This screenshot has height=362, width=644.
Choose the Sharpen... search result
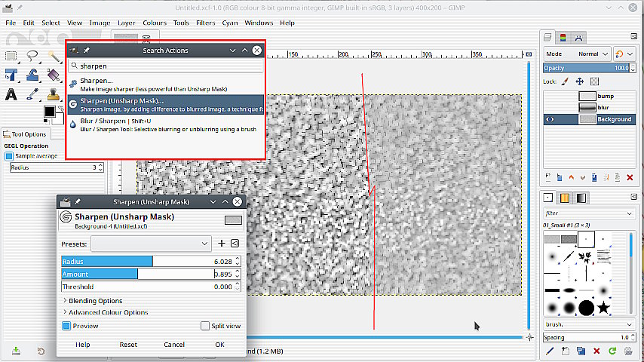(x=165, y=84)
